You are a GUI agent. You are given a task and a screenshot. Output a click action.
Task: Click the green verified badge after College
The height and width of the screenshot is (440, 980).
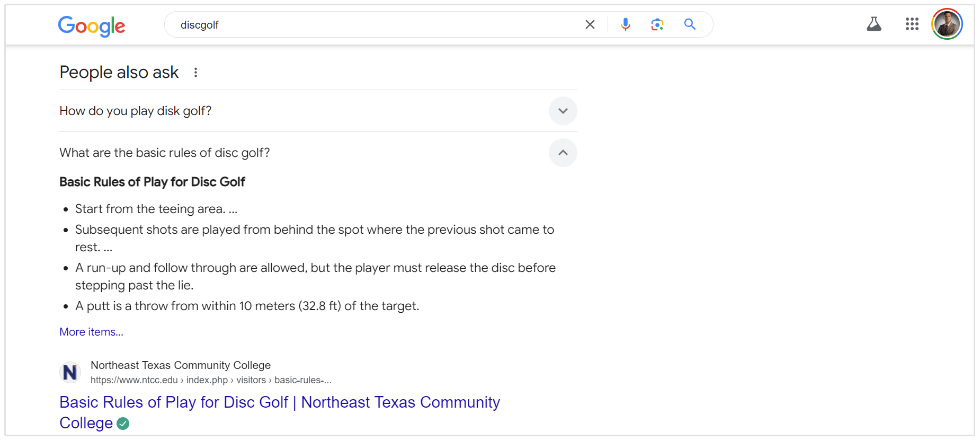[123, 424]
